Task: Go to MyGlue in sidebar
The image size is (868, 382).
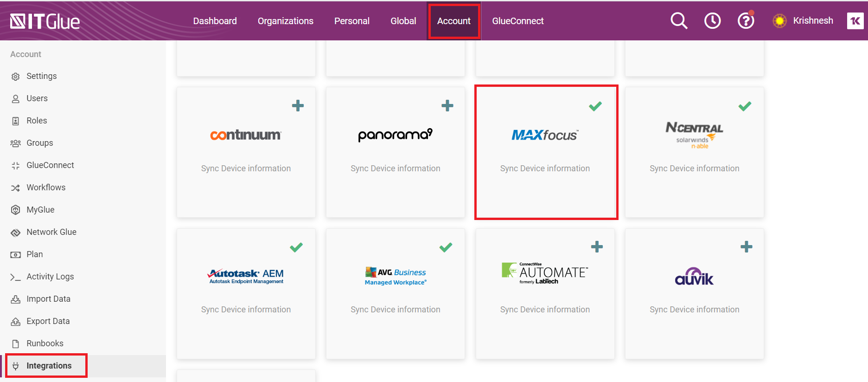Action: click(x=40, y=210)
